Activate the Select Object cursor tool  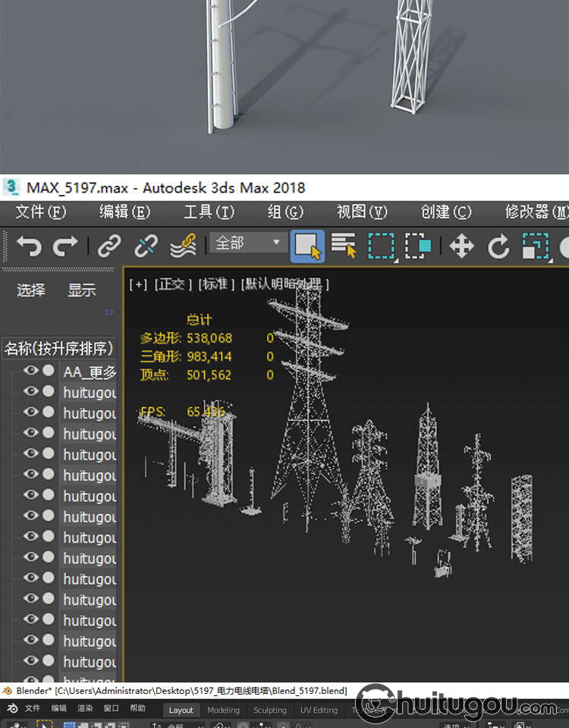coord(307,246)
